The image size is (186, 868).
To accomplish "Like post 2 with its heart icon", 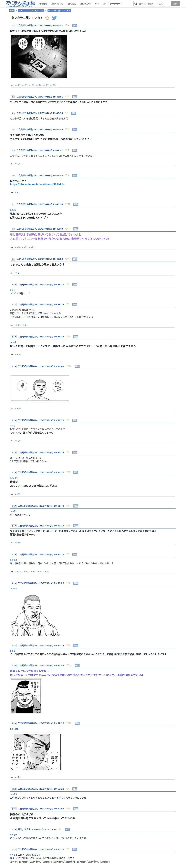I will click(66, 97).
